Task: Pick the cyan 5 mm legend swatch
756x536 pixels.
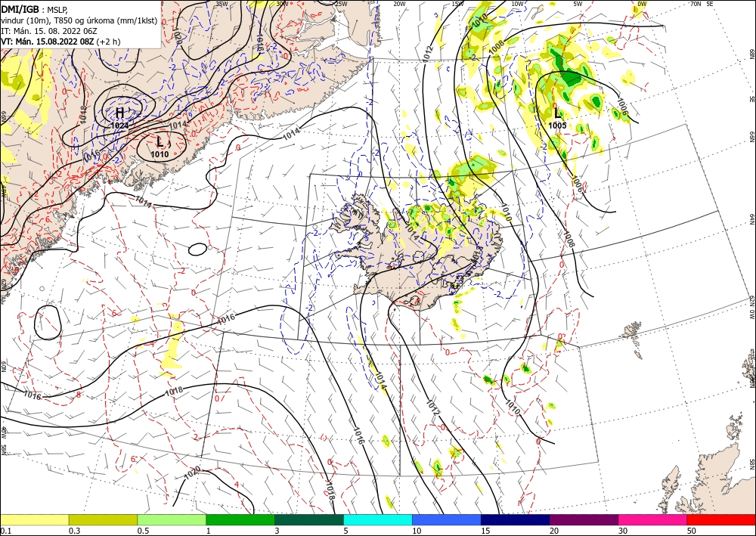Action: point(378,519)
